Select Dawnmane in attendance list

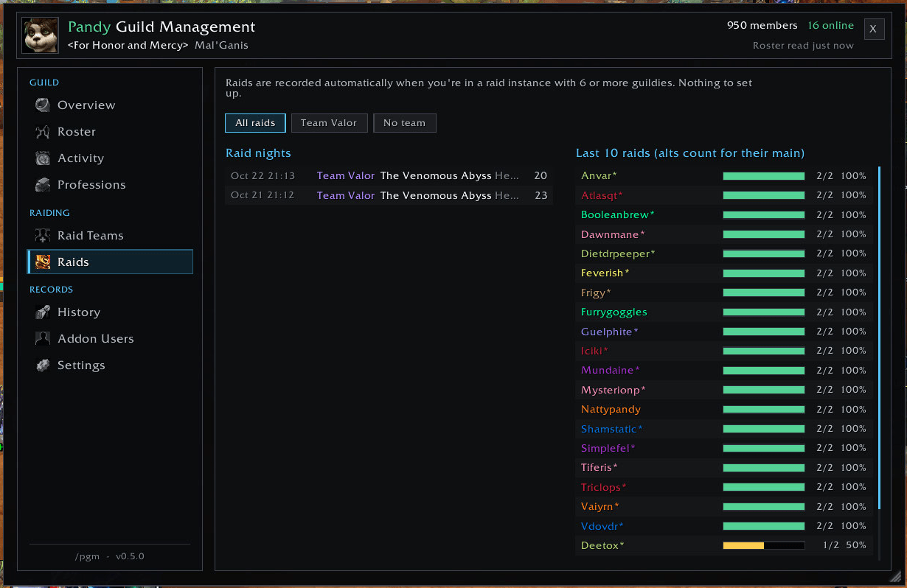tap(724, 234)
